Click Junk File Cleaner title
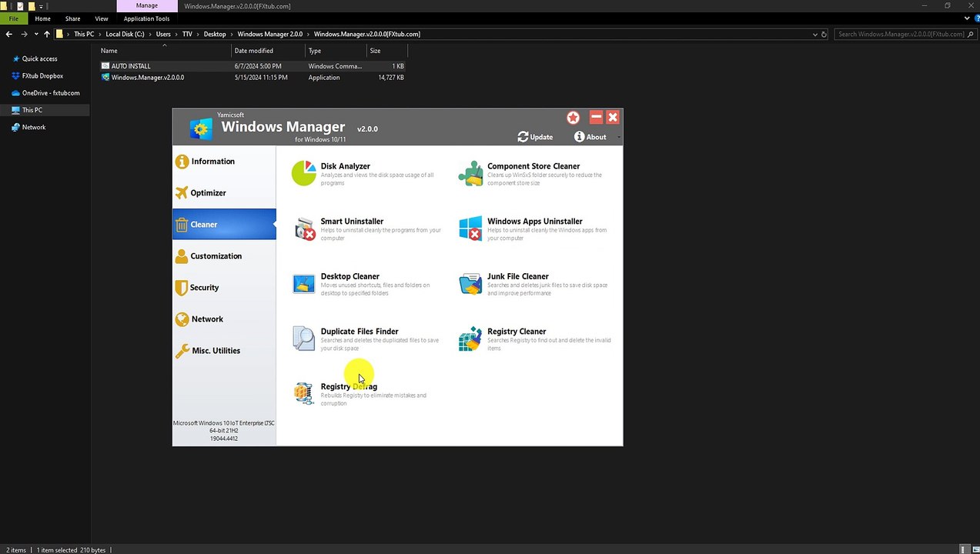This screenshot has height=554, width=980. (x=518, y=276)
